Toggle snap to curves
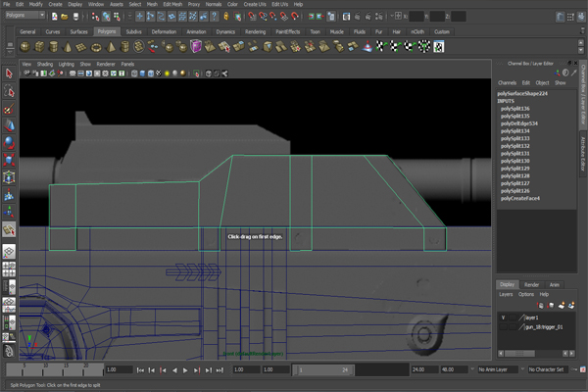Screen dimensions: 588x392 click(263, 16)
